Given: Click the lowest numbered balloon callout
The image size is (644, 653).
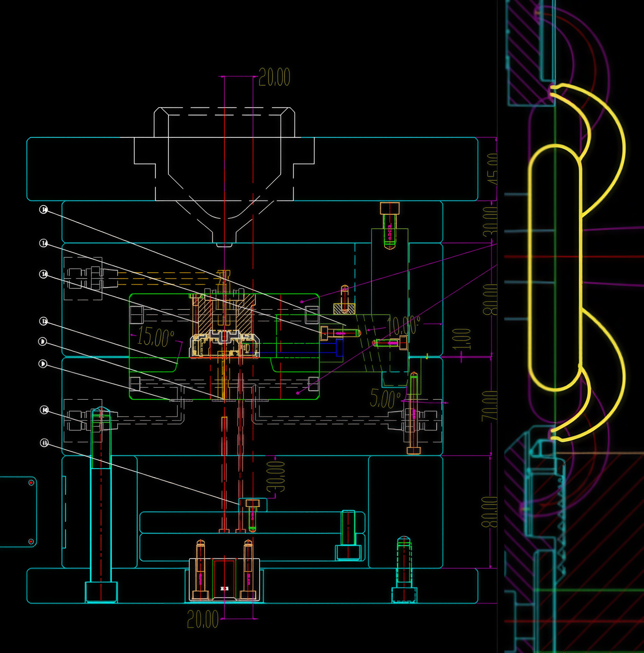Looking at the screenshot, I should coord(44,442).
